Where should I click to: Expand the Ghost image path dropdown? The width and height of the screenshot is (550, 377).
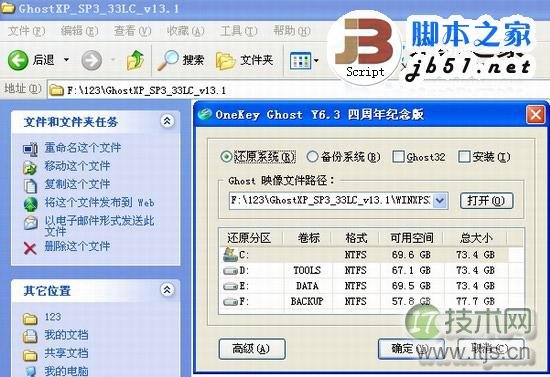[x=440, y=201]
